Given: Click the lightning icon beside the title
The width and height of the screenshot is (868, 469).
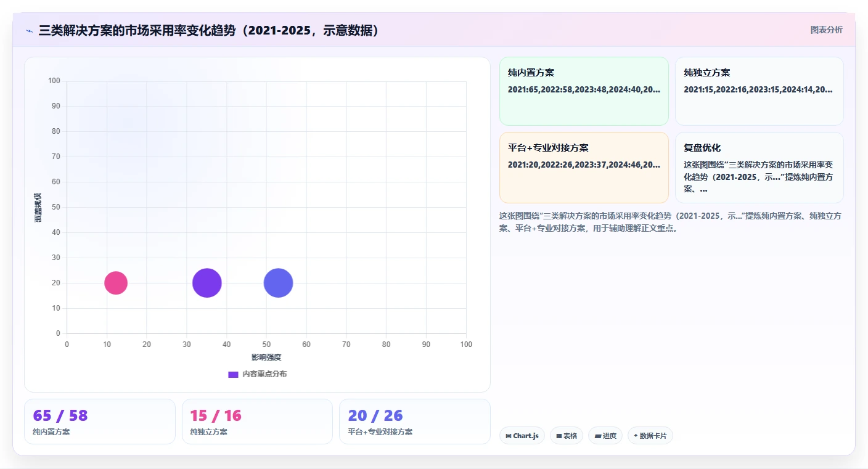Looking at the screenshot, I should point(29,30).
